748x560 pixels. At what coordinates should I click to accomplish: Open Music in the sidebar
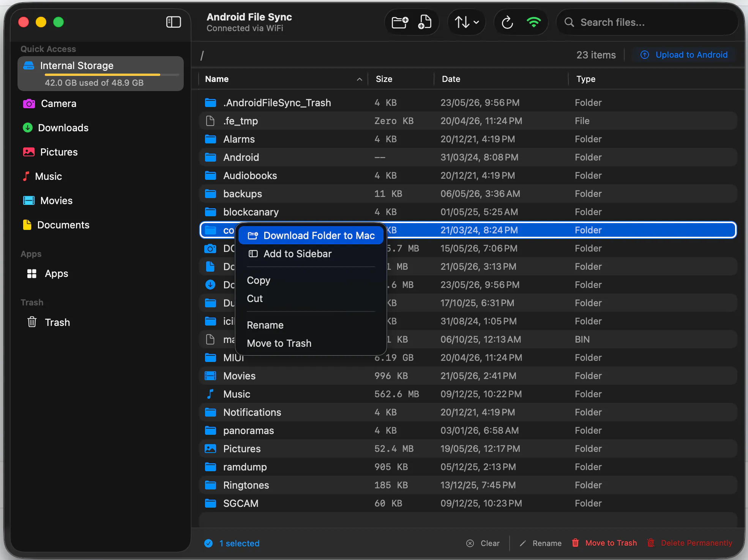(x=101, y=176)
